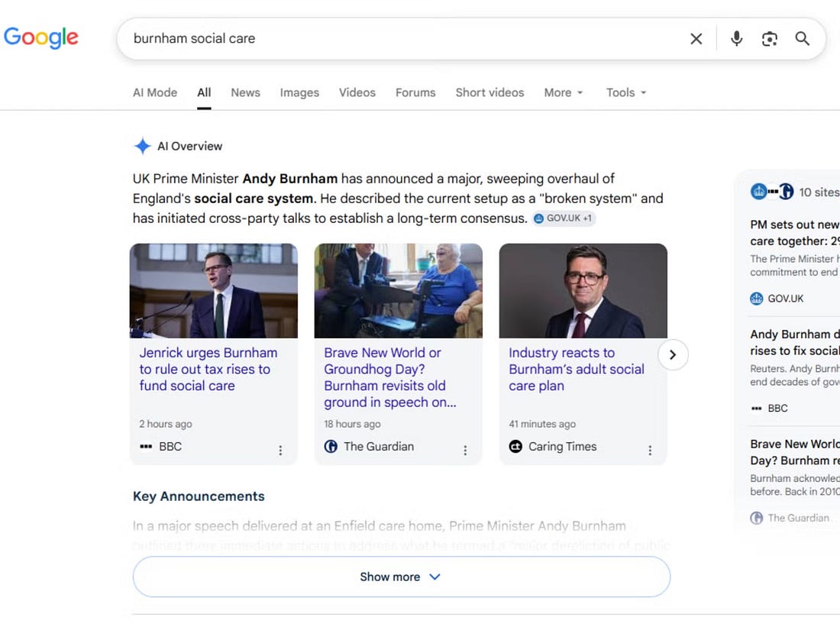Open options menu on BBC card
Image resolution: width=840 pixels, height=630 pixels.
pos(280,451)
